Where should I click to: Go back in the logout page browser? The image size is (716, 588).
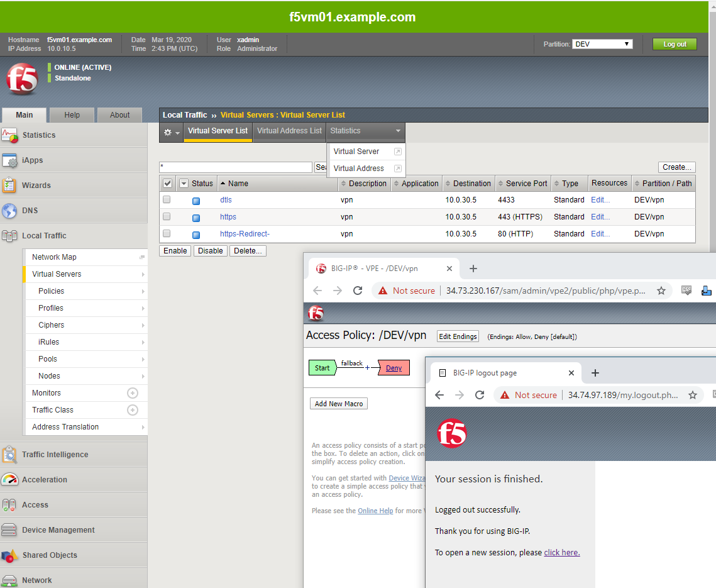click(439, 395)
